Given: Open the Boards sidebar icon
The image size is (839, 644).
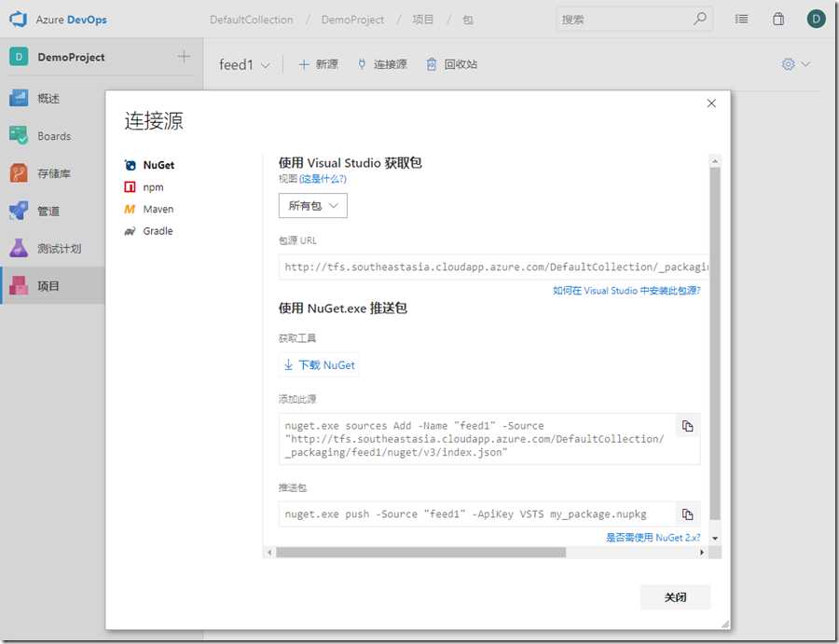Looking at the screenshot, I should (x=19, y=136).
